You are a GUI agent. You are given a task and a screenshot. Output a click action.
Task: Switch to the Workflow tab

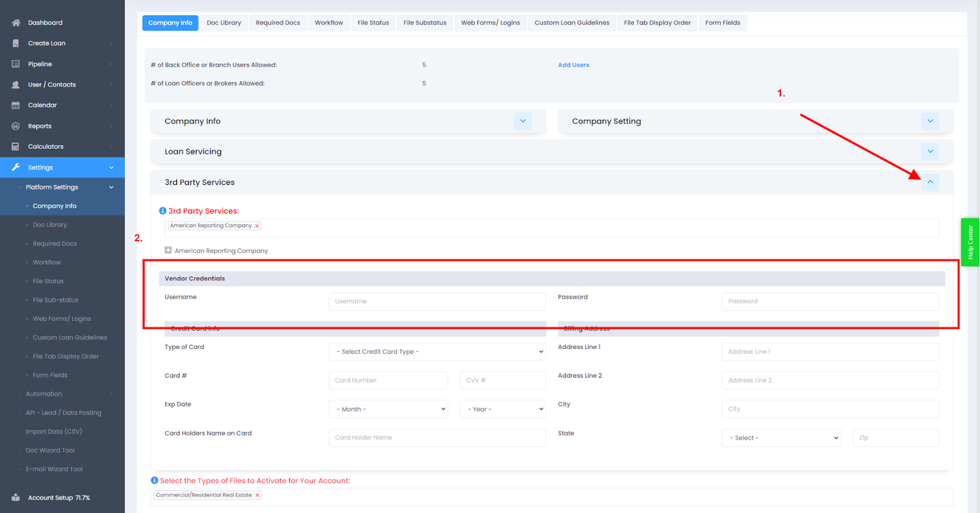point(329,23)
